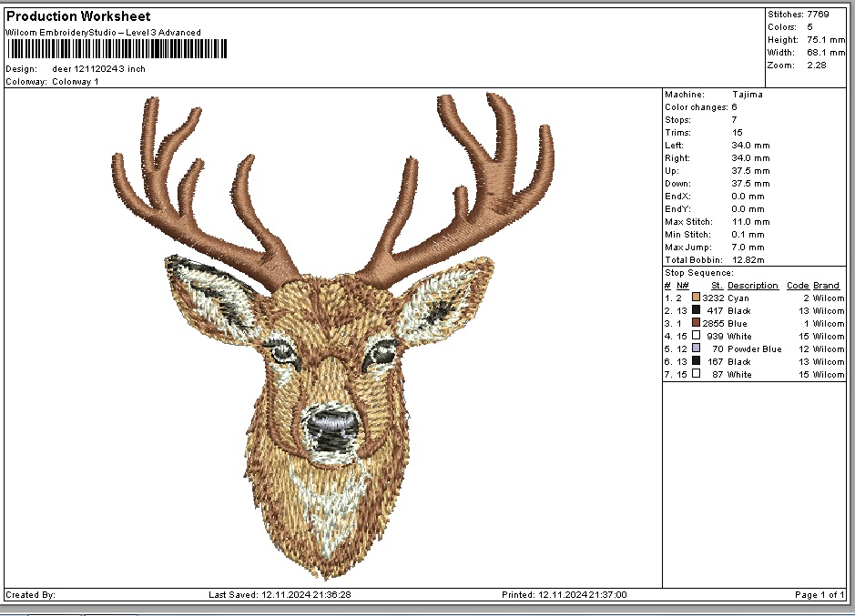Click the Page 1 of 1 indicator
Image resolution: width=855 pixels, height=616 pixels.
click(819, 595)
